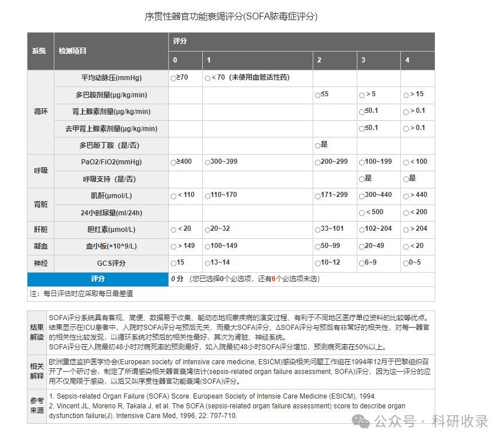Select 去甲肾上腺素剂量 >0.1 radio button
504x441 pixels.
pos(406,129)
